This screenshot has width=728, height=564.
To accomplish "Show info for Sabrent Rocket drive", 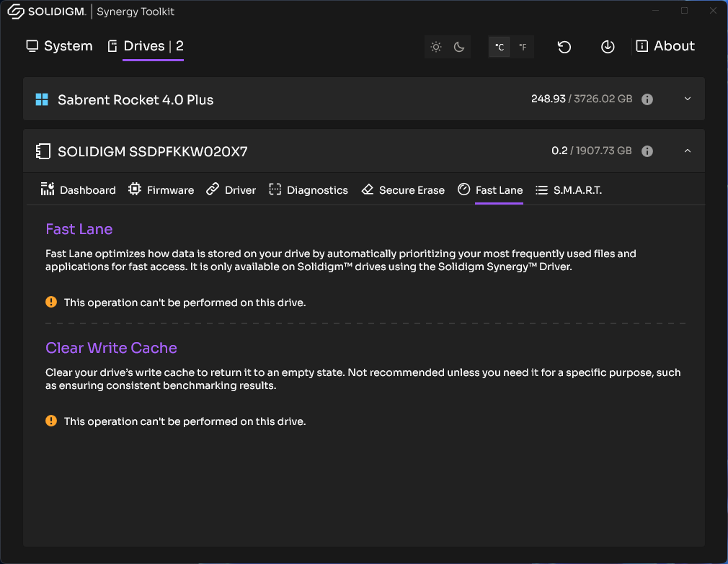I will pos(647,99).
